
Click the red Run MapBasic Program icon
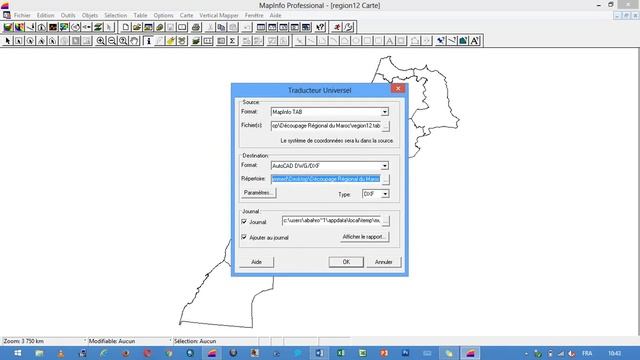337,27
